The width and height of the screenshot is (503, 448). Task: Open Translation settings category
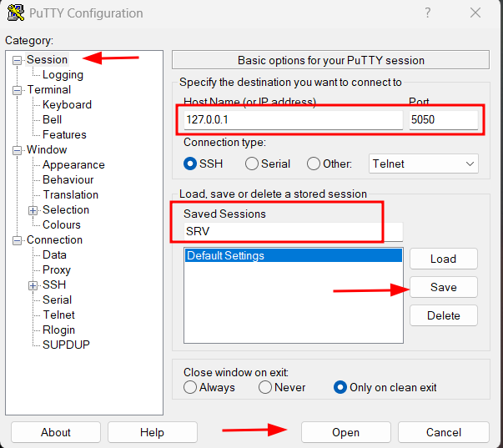pos(71,194)
